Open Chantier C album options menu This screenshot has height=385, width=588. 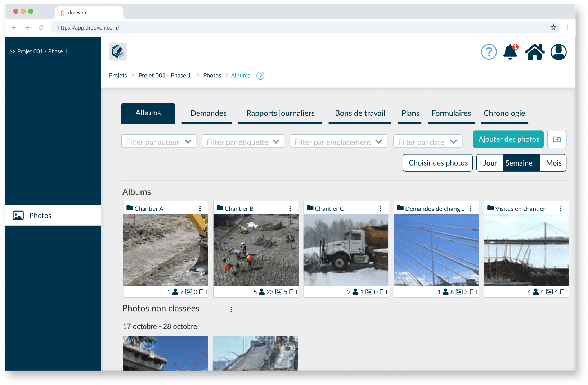point(380,209)
